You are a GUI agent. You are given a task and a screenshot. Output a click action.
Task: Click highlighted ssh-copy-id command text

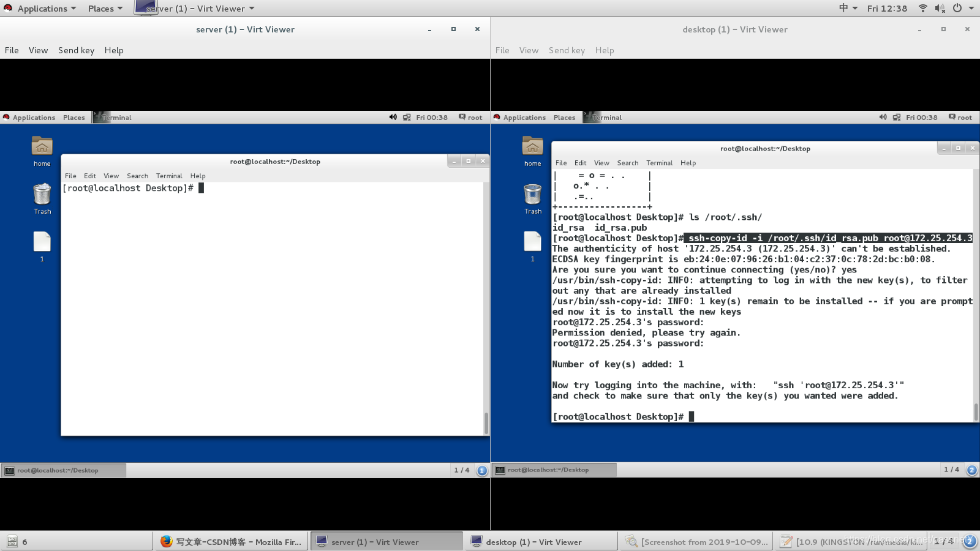click(x=828, y=238)
